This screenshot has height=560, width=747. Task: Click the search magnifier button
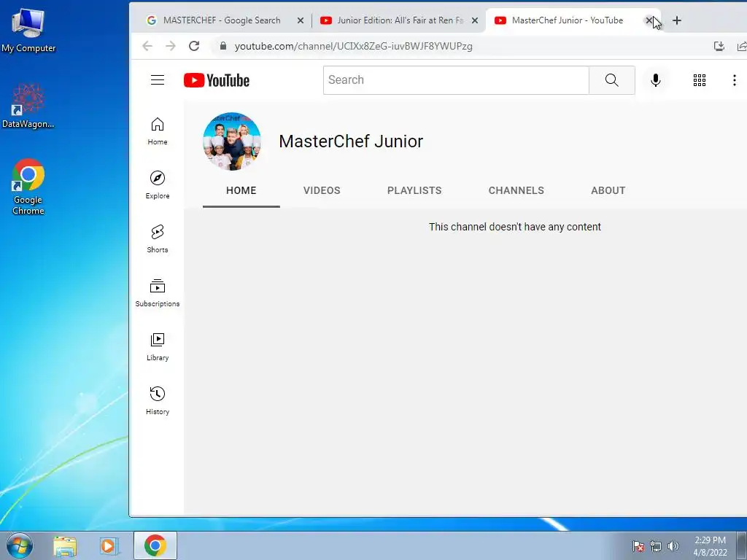tap(612, 80)
